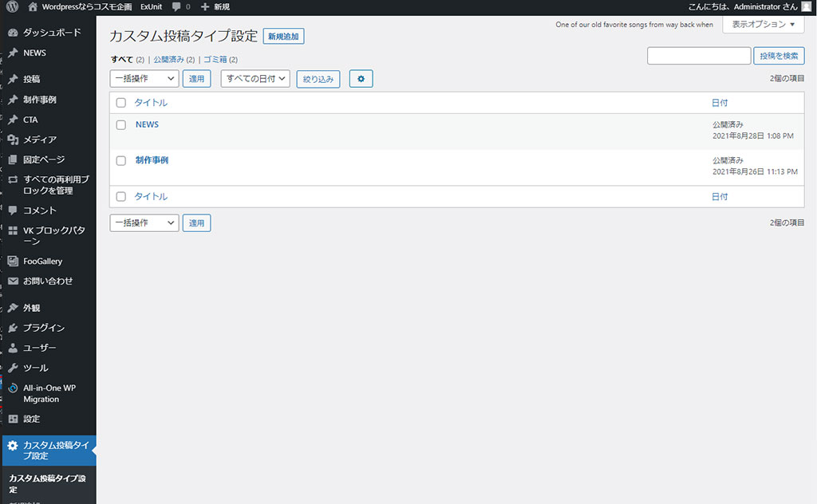This screenshot has width=817, height=504.
Task: Open the comments bubble icon in admin bar
Action: point(176,7)
